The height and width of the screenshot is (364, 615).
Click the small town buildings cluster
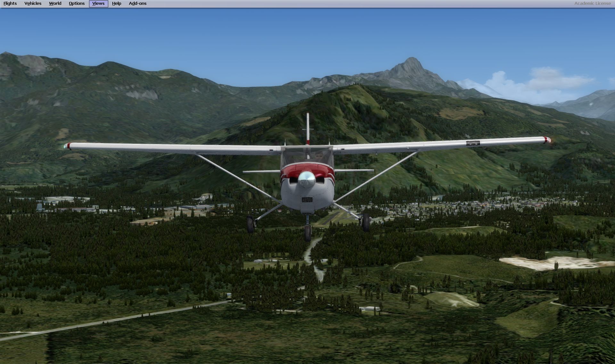[480, 205]
